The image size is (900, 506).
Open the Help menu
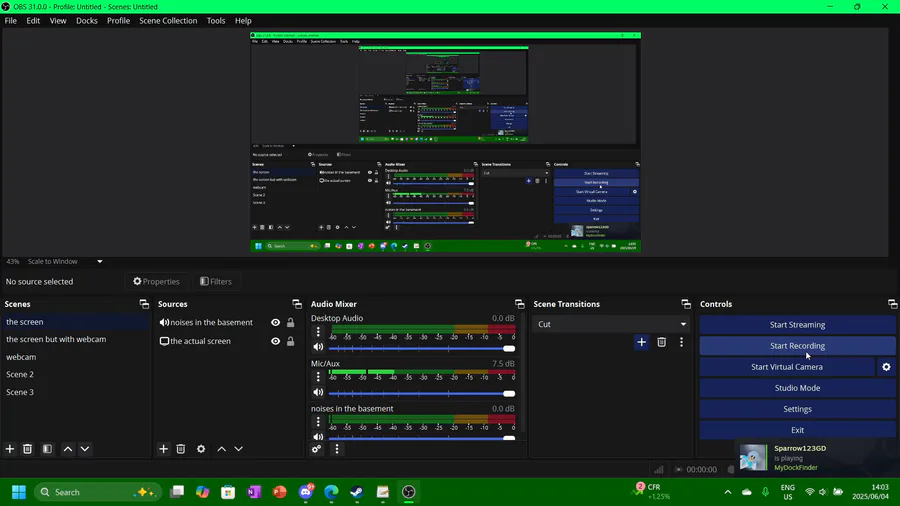click(x=243, y=21)
